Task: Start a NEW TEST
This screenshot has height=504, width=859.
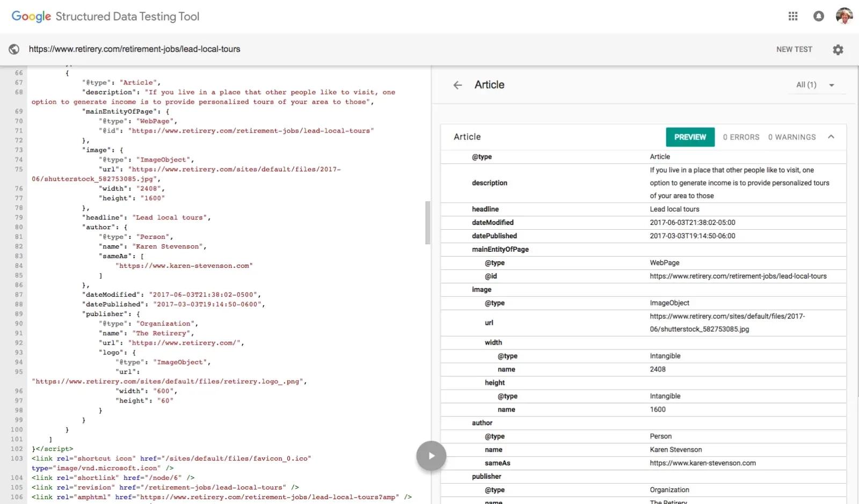Action: point(794,49)
